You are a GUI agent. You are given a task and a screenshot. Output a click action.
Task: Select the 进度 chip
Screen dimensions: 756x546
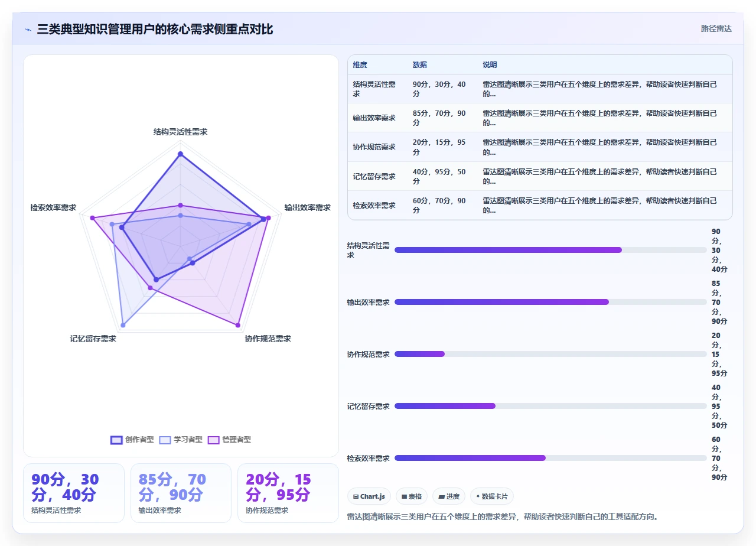tap(449, 496)
